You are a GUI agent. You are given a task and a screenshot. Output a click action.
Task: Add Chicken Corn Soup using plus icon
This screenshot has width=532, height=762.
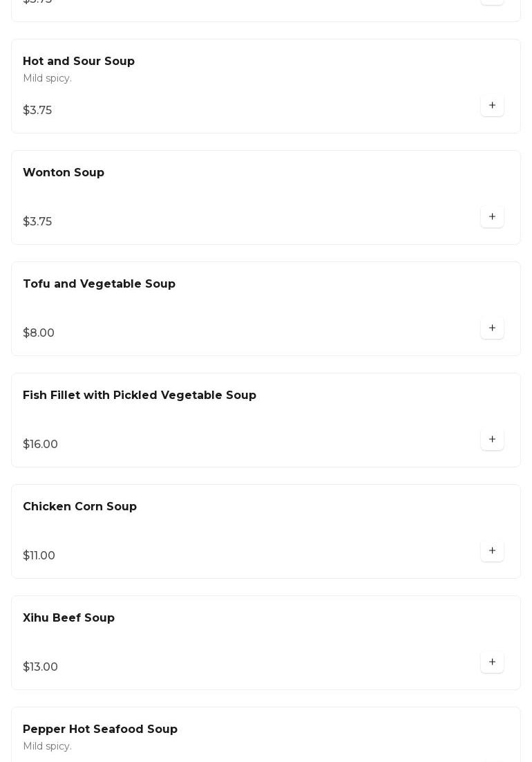492,551
